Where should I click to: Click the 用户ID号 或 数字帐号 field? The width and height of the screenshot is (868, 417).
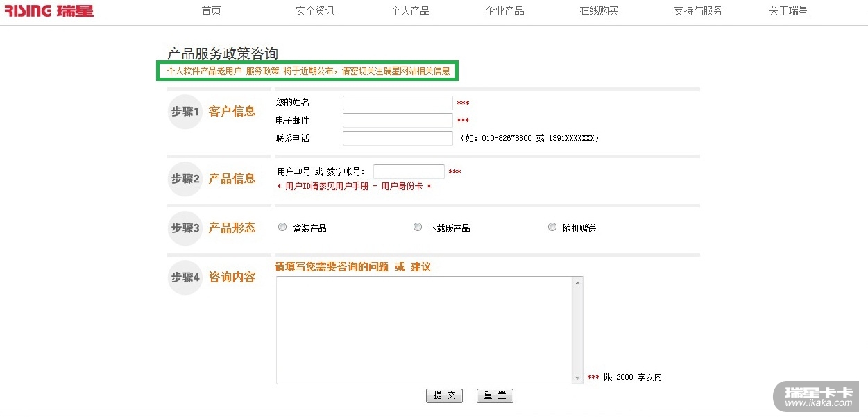click(x=409, y=171)
